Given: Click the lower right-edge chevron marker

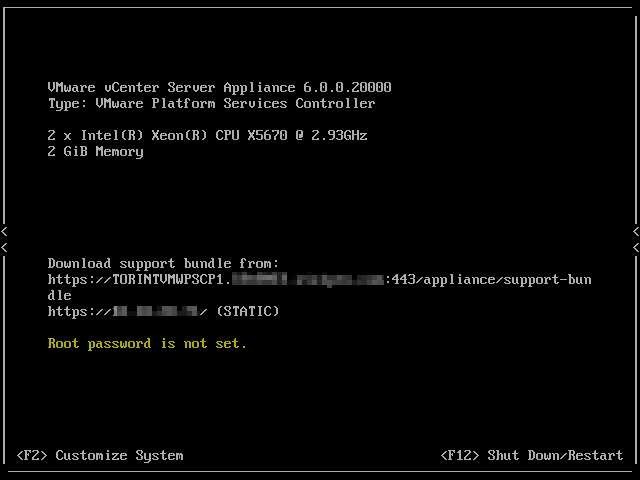Looking at the screenshot, I should 636,247.
